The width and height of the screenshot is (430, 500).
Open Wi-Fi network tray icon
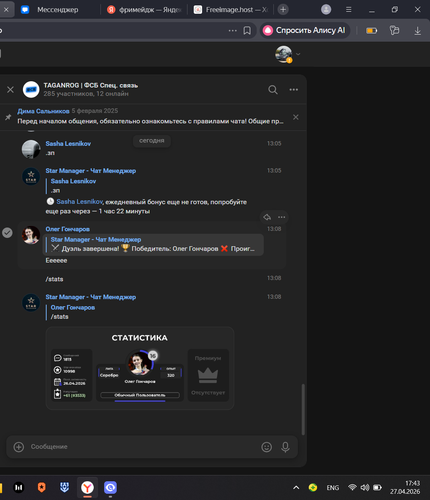pyautogui.click(x=352, y=487)
